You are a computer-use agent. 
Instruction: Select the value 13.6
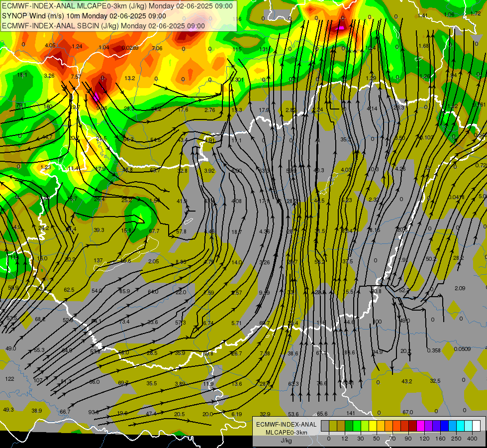pos(237,384)
